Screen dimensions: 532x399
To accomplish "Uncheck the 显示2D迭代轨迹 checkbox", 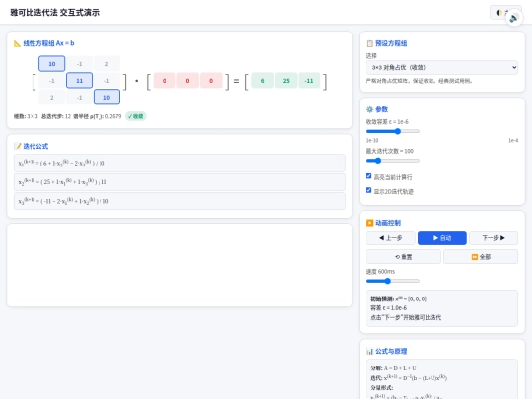I will [x=368, y=190].
